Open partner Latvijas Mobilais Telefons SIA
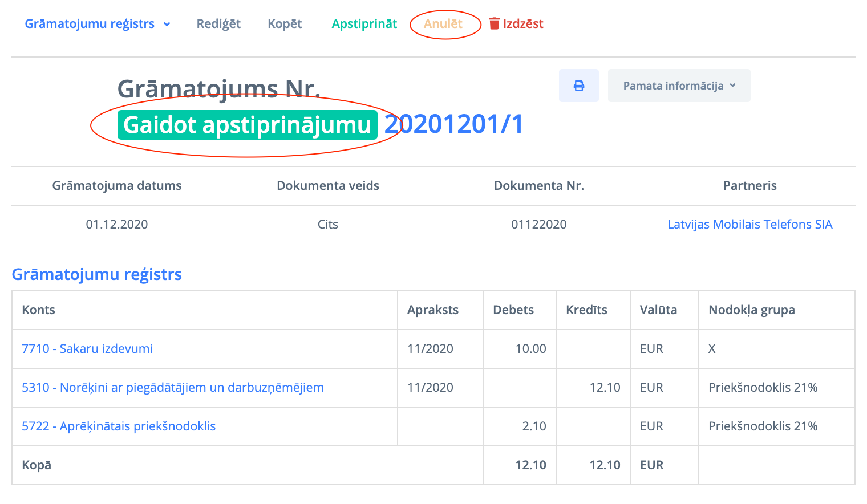867x504 pixels. click(750, 224)
